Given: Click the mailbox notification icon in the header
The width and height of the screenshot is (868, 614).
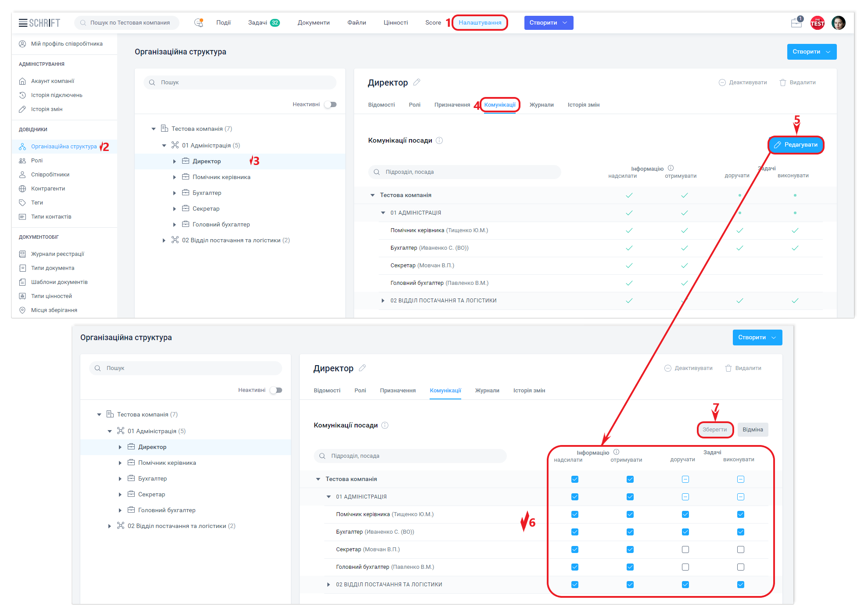Looking at the screenshot, I should click(x=796, y=23).
